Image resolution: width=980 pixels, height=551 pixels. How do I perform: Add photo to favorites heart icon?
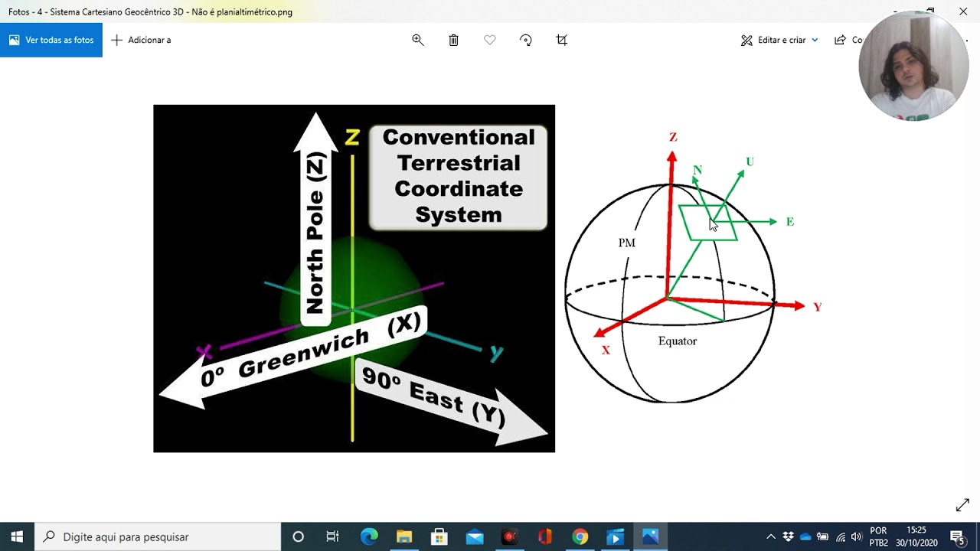point(490,40)
